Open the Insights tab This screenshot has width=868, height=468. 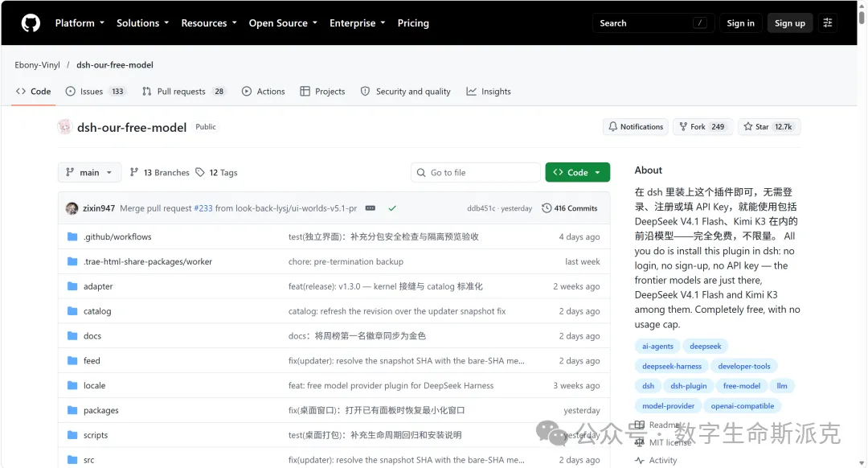(489, 92)
